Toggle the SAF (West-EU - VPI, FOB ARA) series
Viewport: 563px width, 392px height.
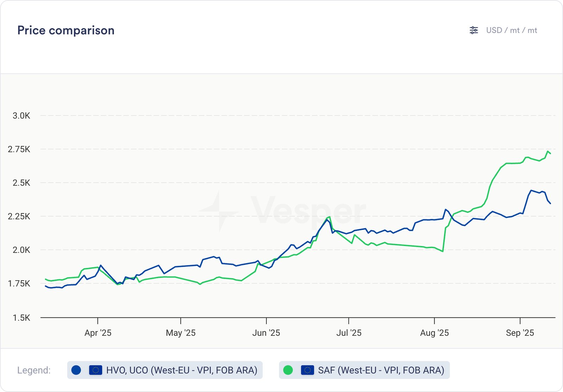point(381,370)
